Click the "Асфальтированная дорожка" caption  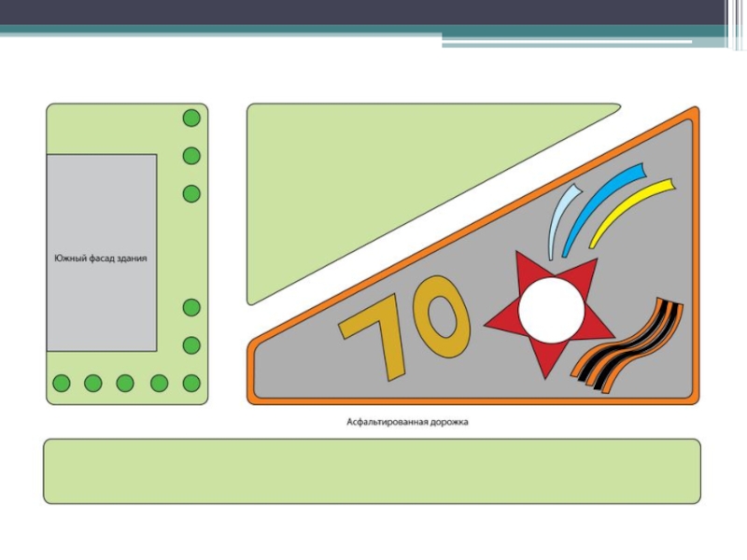(407, 422)
